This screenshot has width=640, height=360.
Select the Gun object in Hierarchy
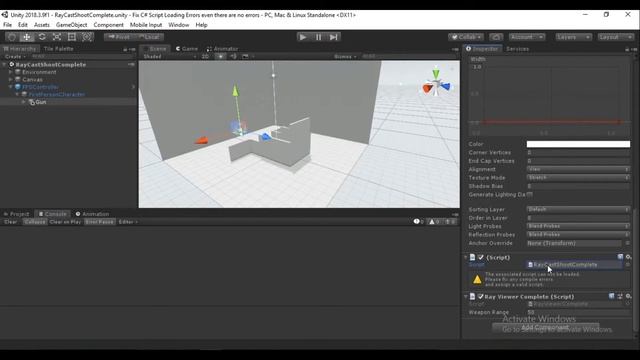click(40, 102)
